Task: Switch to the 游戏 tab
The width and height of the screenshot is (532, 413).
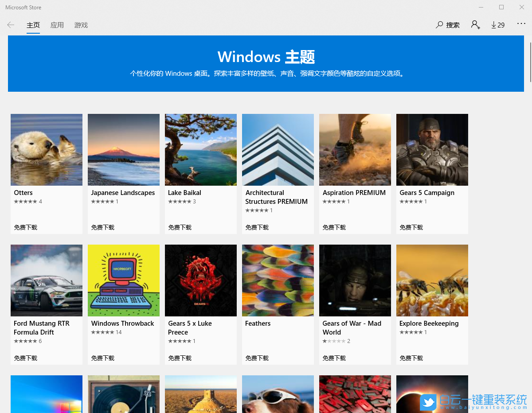Action: (81, 25)
